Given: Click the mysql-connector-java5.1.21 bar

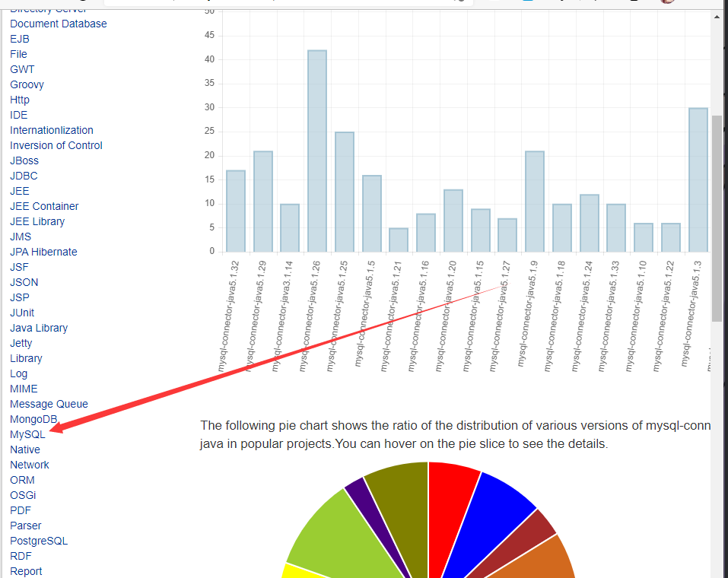Looking at the screenshot, I should [x=399, y=240].
